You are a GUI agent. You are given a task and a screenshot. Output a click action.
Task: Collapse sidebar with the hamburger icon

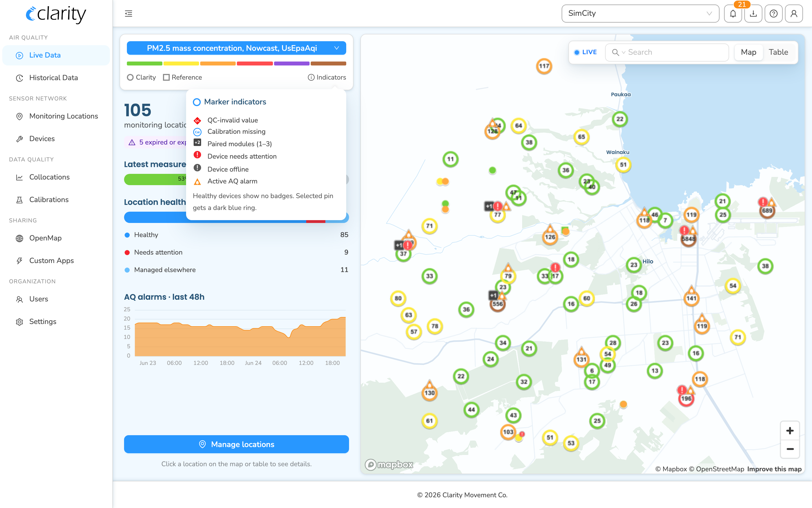click(129, 14)
